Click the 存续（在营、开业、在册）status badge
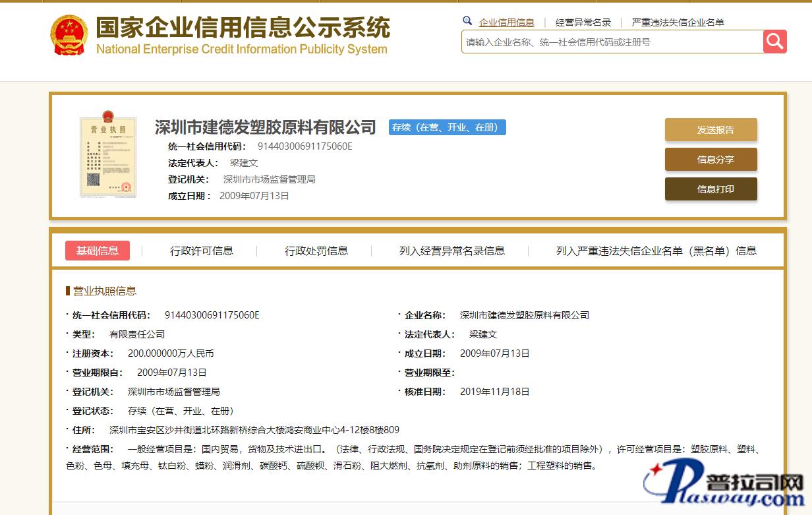 447,127
